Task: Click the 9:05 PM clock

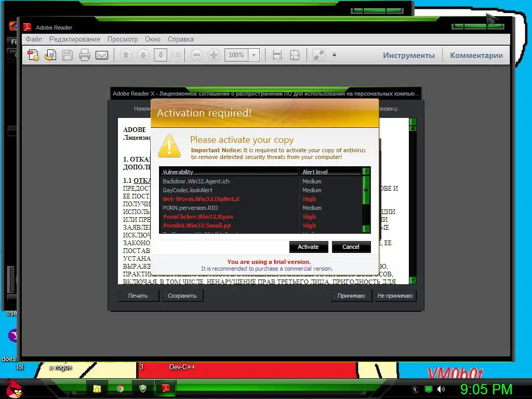Action: click(486, 389)
